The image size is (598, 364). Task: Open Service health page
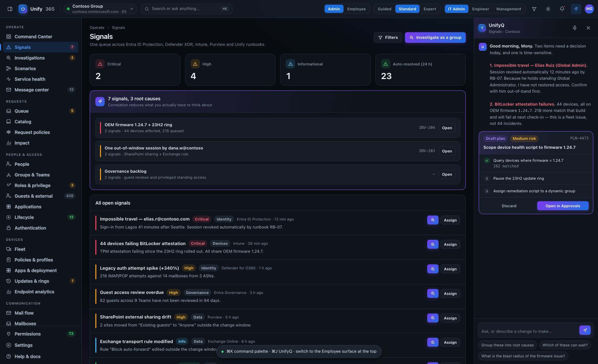41,79
